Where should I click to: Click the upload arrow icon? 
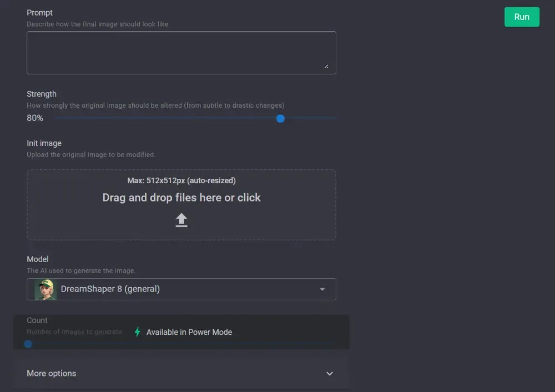tap(181, 220)
